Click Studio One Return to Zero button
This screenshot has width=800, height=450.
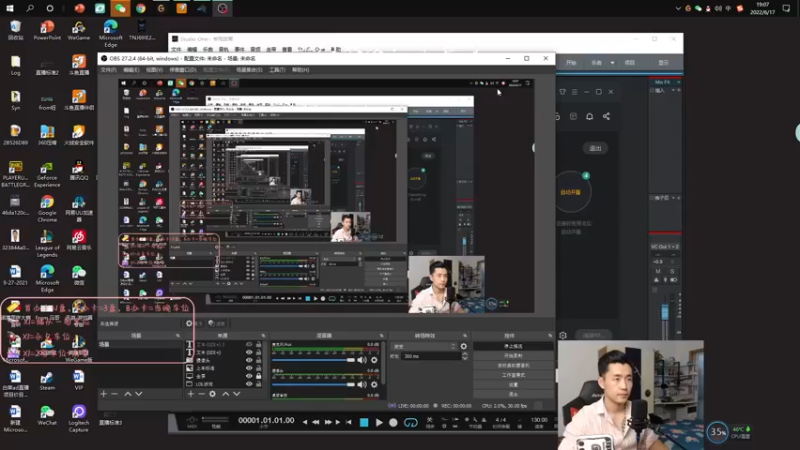348,422
